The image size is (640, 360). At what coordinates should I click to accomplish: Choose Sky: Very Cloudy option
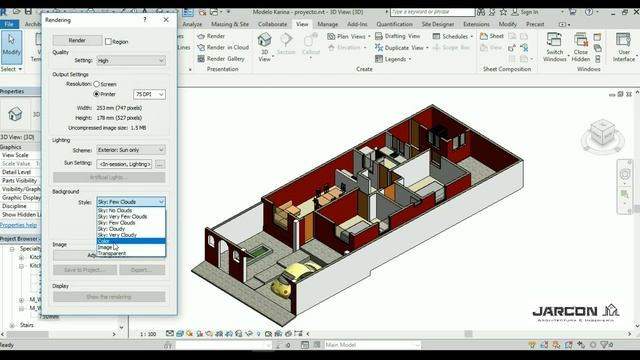coord(131,235)
